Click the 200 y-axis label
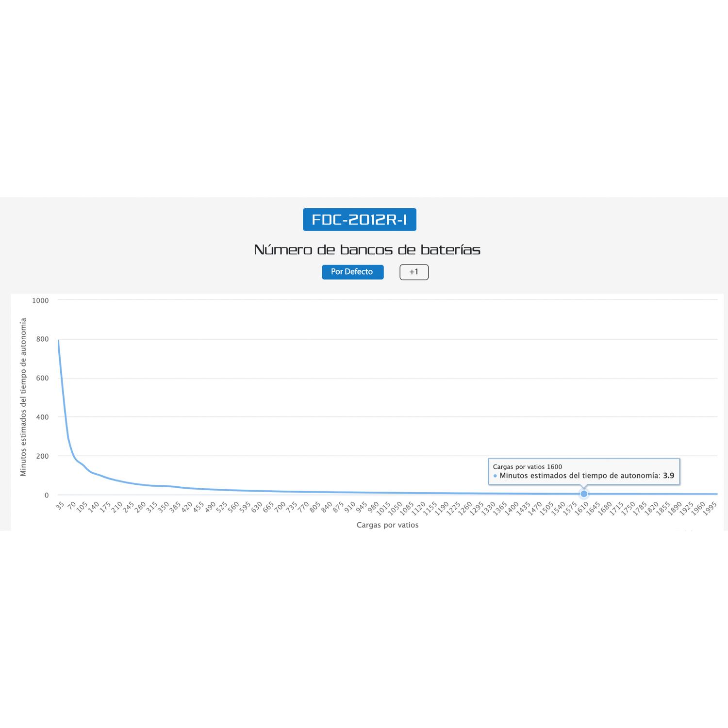Screen dimensions: 728x728 (x=42, y=456)
